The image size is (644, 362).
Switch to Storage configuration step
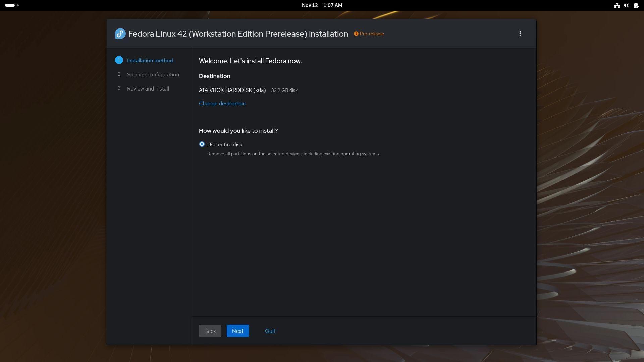pos(153,75)
